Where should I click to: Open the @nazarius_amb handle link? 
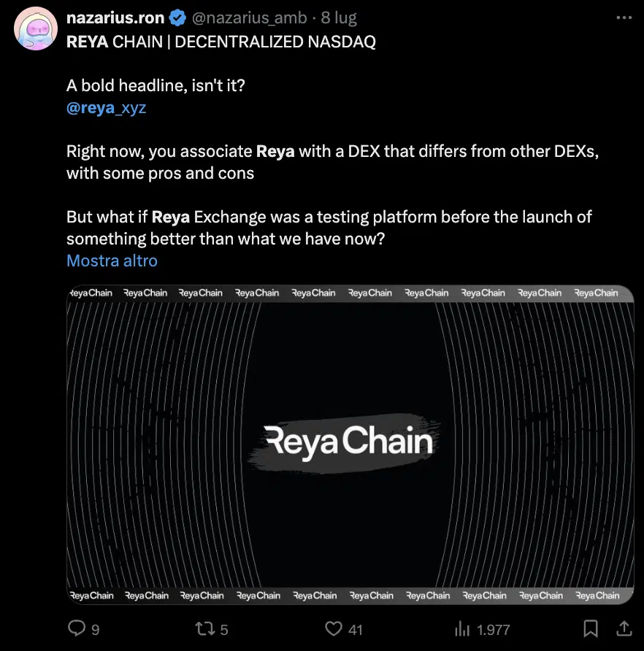click(x=249, y=18)
